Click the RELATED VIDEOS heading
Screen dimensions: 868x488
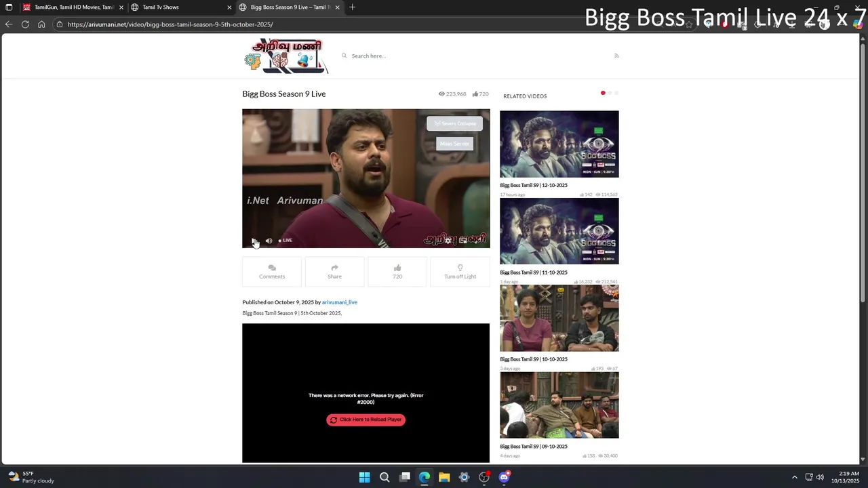(525, 96)
